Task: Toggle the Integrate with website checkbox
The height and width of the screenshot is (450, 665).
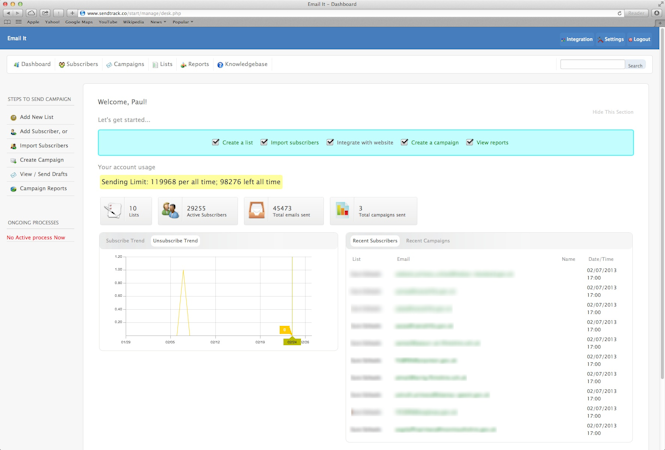Action: tap(330, 142)
